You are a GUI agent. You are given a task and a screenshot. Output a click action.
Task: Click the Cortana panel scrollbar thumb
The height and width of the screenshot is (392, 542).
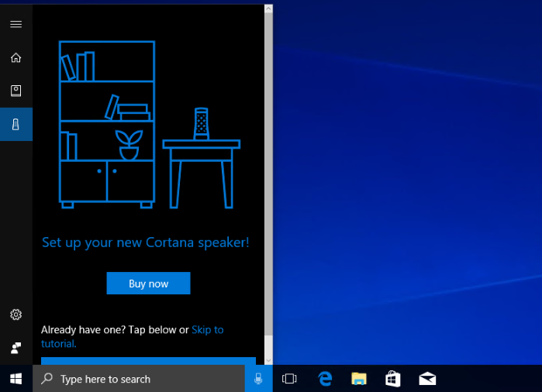pos(268,174)
